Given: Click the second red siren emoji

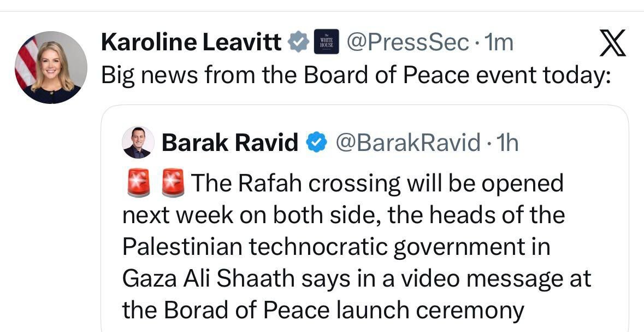Looking at the screenshot, I should pyautogui.click(x=174, y=183).
